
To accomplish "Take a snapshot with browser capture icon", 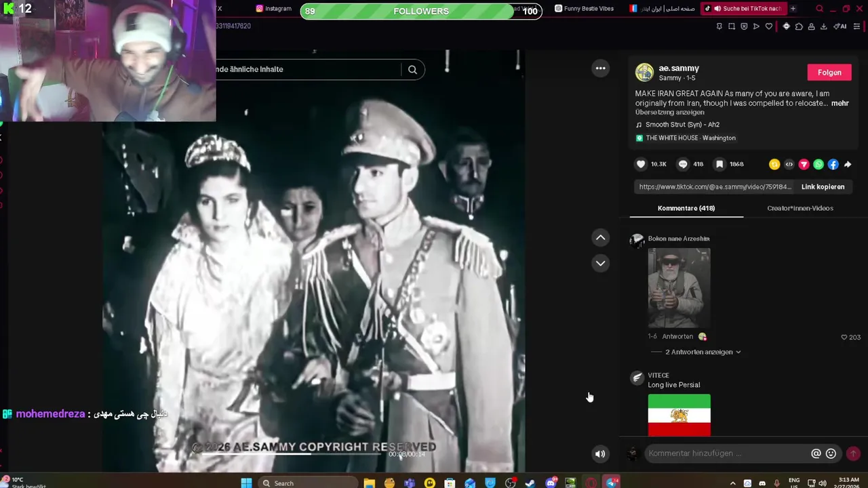I will (732, 26).
